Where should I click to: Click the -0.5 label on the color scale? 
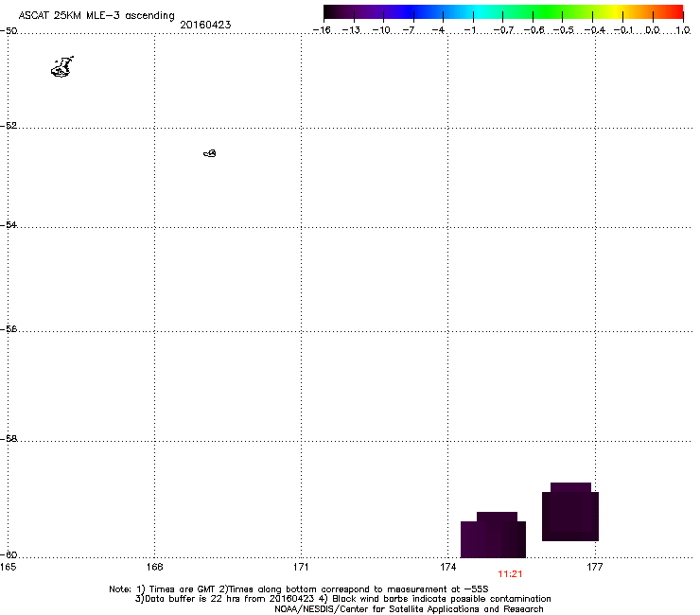coord(564,30)
